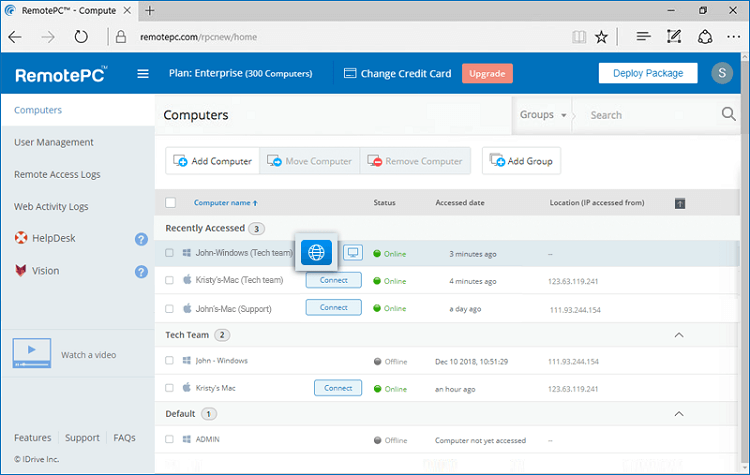Check the John's-Mac (Support) checkbox
Screen dimensions: 750x475
[169, 309]
